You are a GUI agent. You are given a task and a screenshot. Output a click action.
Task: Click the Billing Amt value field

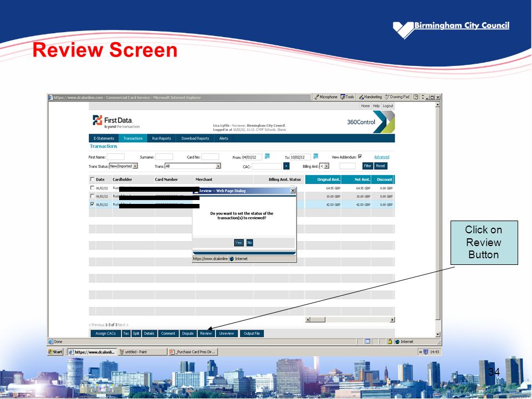point(347,166)
